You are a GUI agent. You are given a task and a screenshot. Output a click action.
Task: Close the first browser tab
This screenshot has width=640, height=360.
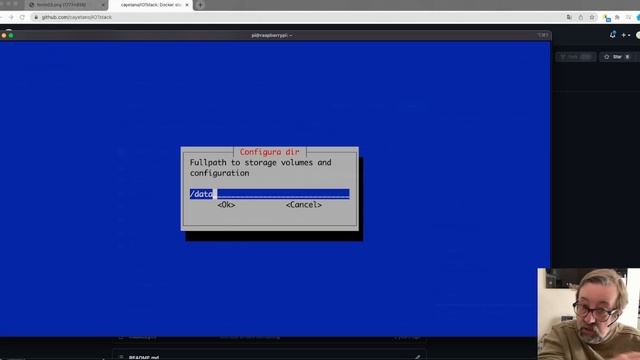click(103, 5)
